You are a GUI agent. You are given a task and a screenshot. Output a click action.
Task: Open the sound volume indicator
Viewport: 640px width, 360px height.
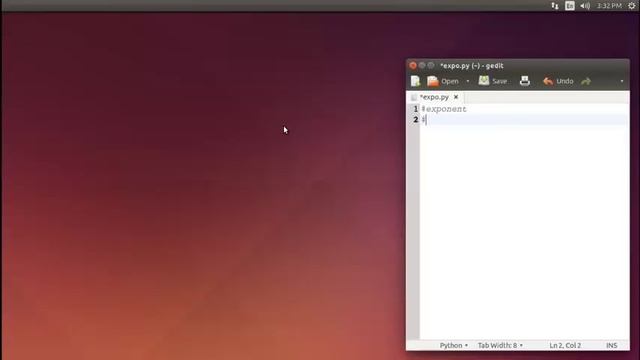tap(585, 6)
